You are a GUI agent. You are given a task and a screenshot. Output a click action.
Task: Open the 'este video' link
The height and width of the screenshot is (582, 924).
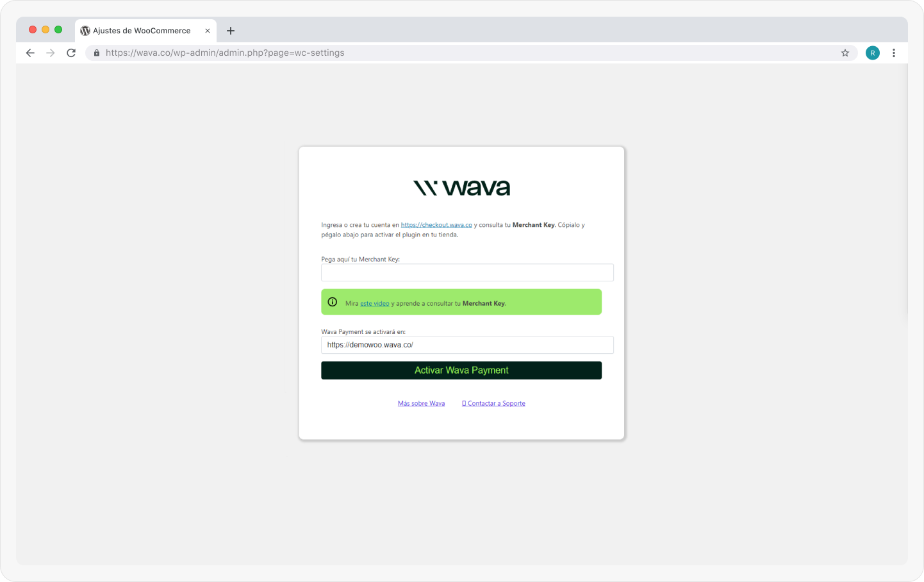point(375,304)
